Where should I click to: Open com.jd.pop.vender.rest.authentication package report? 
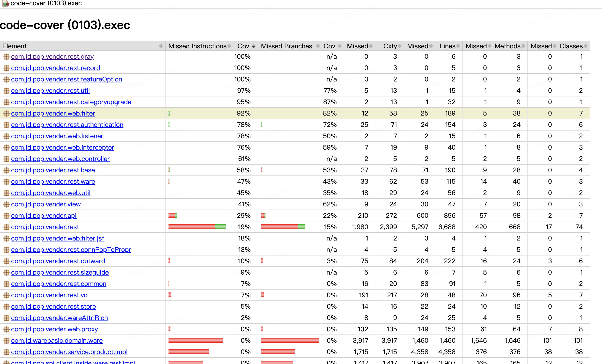[x=67, y=125]
